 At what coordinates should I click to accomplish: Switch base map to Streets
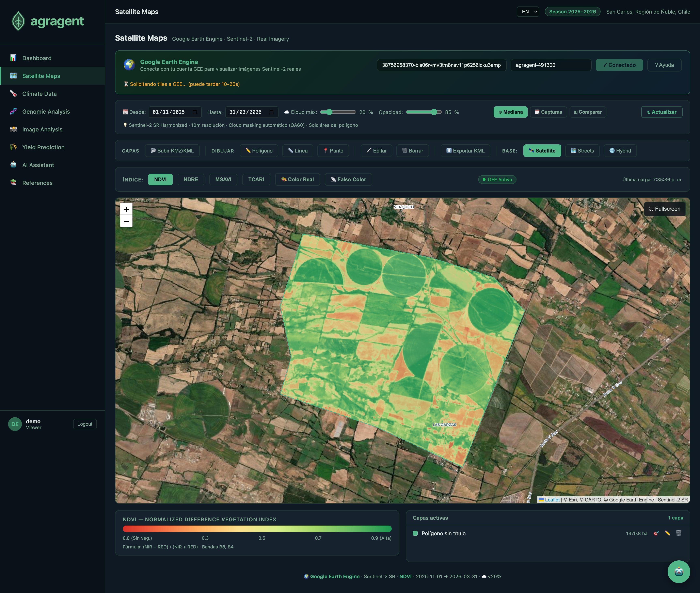click(x=582, y=151)
